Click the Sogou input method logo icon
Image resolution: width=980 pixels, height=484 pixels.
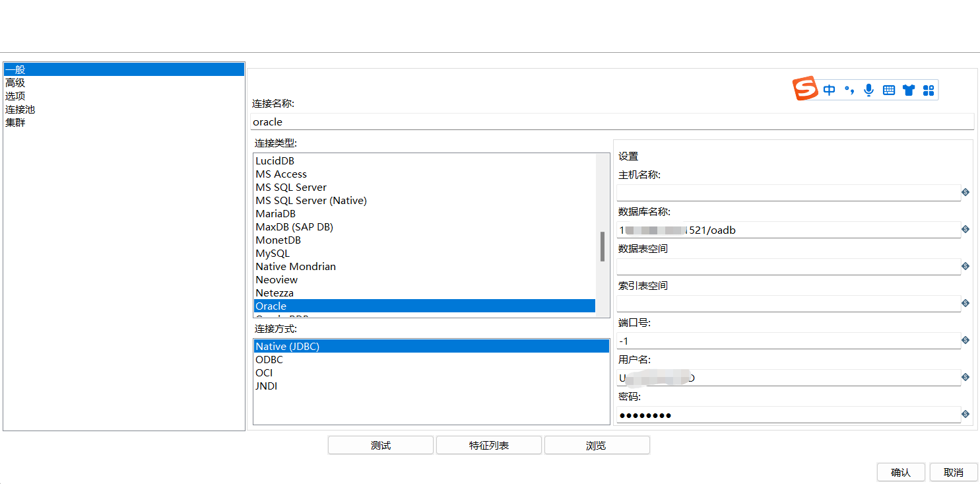pos(805,89)
